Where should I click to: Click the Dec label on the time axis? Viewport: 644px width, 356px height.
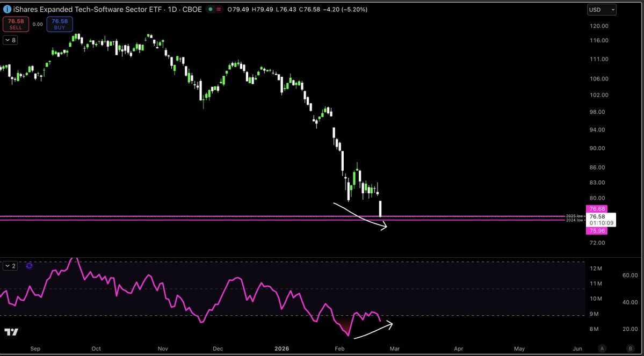point(218,348)
